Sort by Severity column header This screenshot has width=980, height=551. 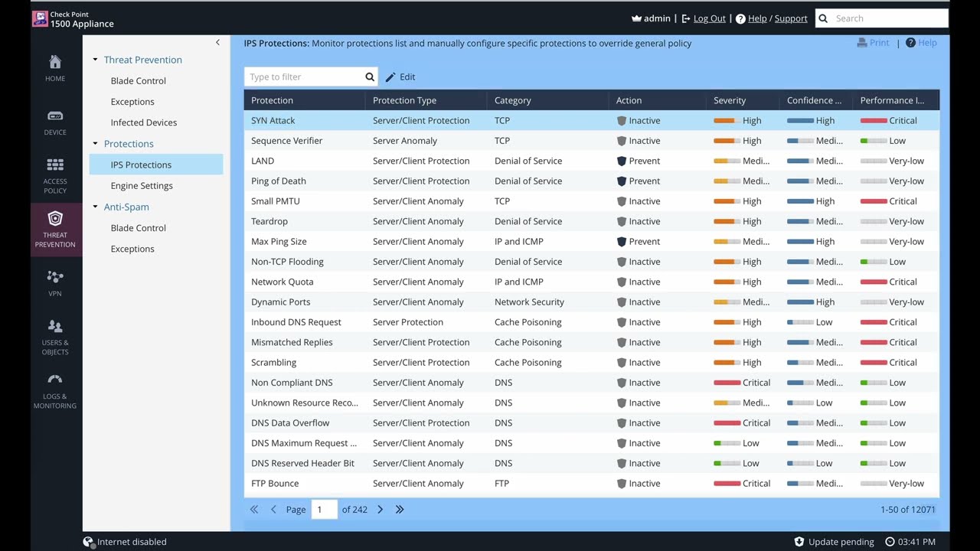[743, 100]
